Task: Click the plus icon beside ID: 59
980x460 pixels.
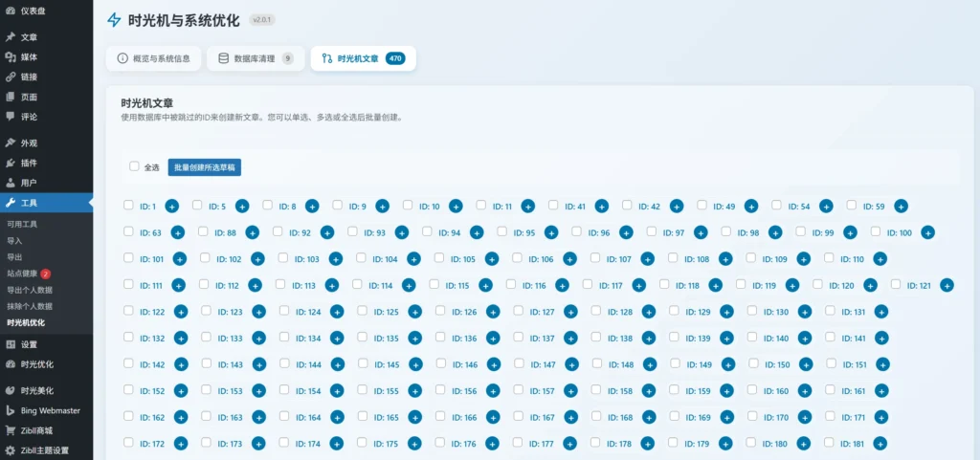Action: (901, 206)
